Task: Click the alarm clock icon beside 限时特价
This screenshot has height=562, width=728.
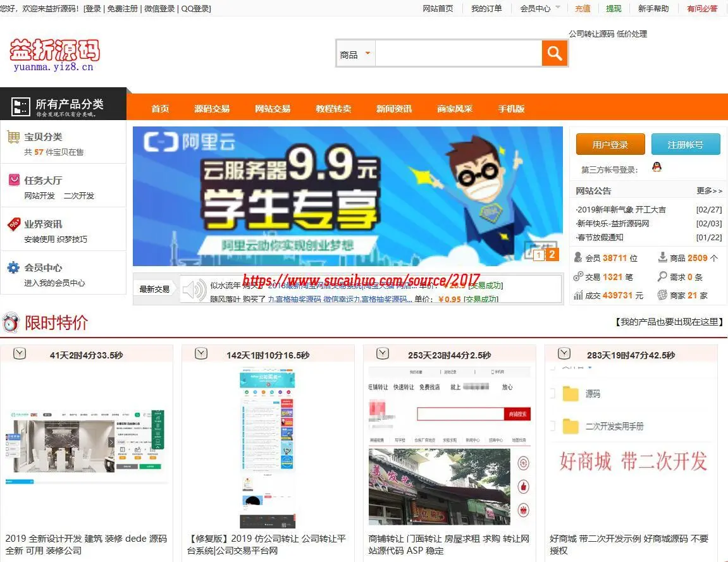Action: [10, 322]
